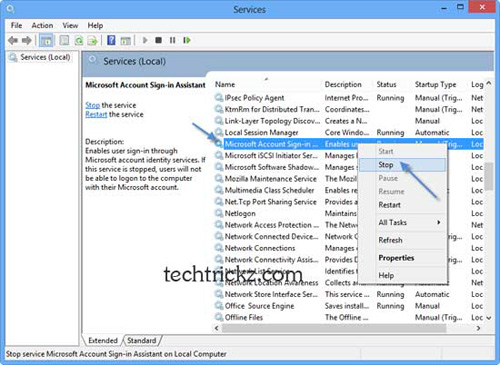Click the Export List toolbar icon

pyautogui.click(x=92, y=41)
